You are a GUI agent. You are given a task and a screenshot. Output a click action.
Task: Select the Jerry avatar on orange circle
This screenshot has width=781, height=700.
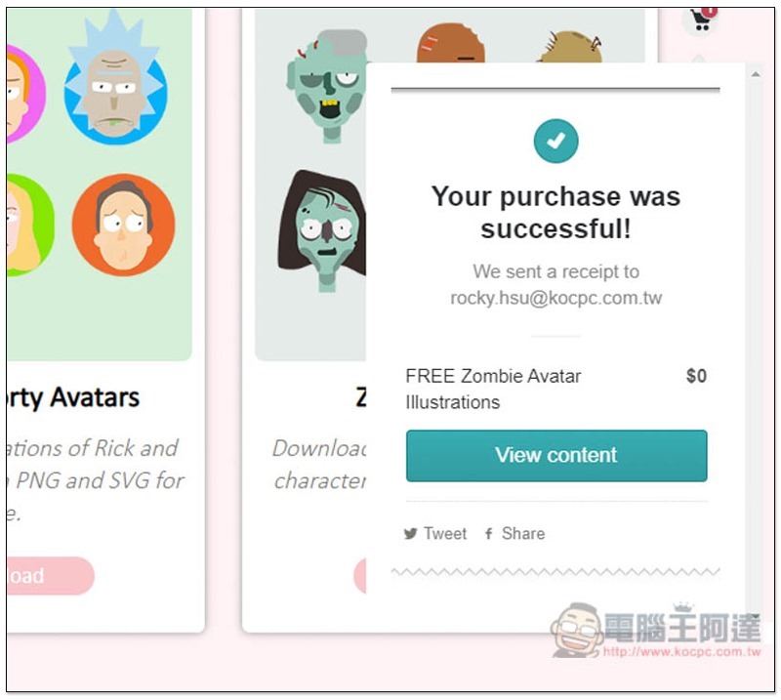pyautogui.click(x=124, y=225)
